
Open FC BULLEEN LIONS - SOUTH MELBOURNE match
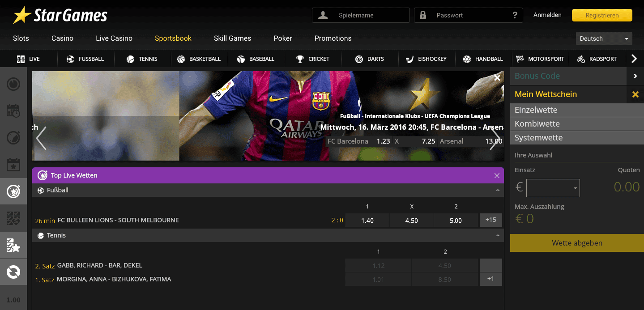118,220
